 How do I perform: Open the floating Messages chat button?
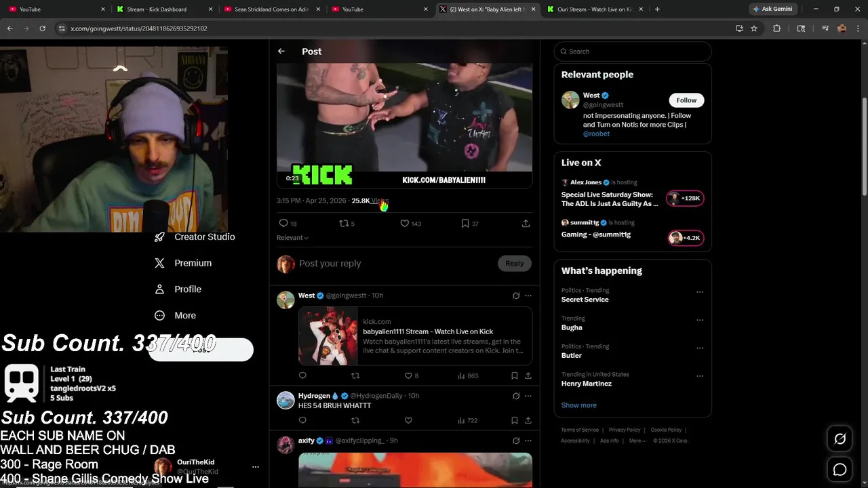(840, 469)
